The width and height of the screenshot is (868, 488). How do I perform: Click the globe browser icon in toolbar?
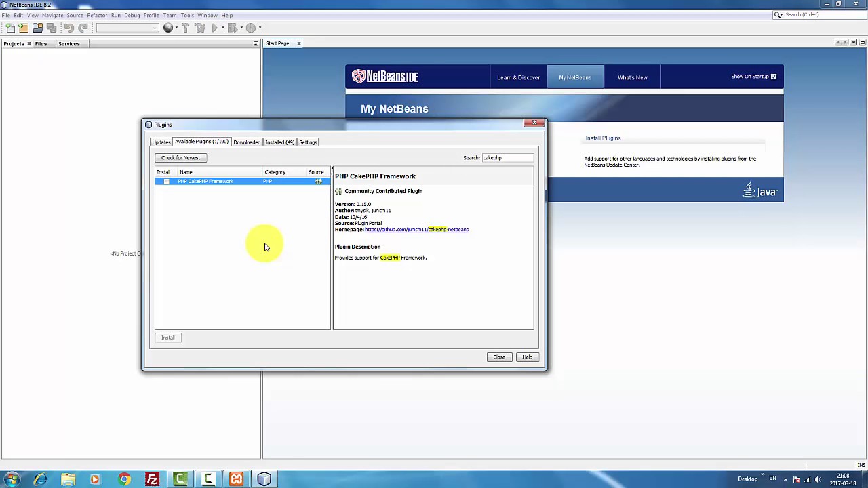click(168, 28)
